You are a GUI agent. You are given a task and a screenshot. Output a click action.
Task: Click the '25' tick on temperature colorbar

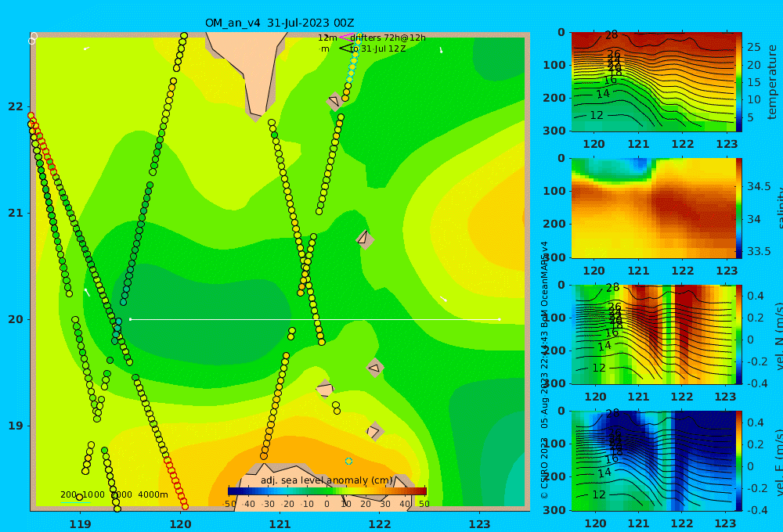pyautogui.click(x=753, y=48)
